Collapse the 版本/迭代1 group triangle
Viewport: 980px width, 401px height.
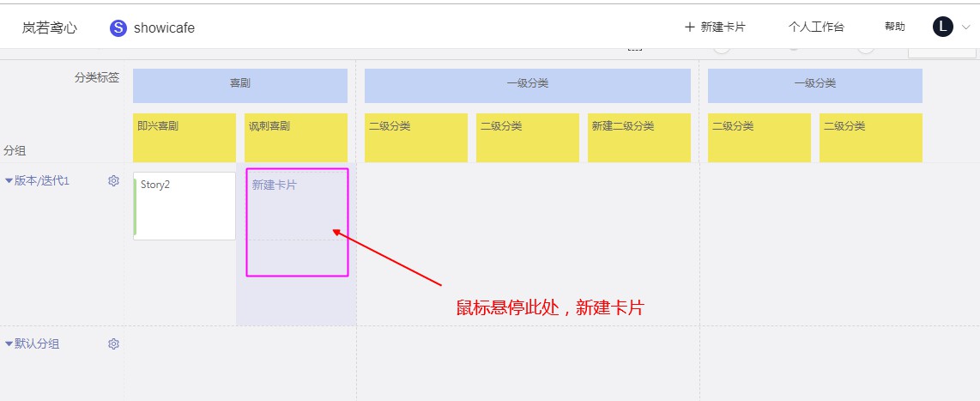point(9,181)
